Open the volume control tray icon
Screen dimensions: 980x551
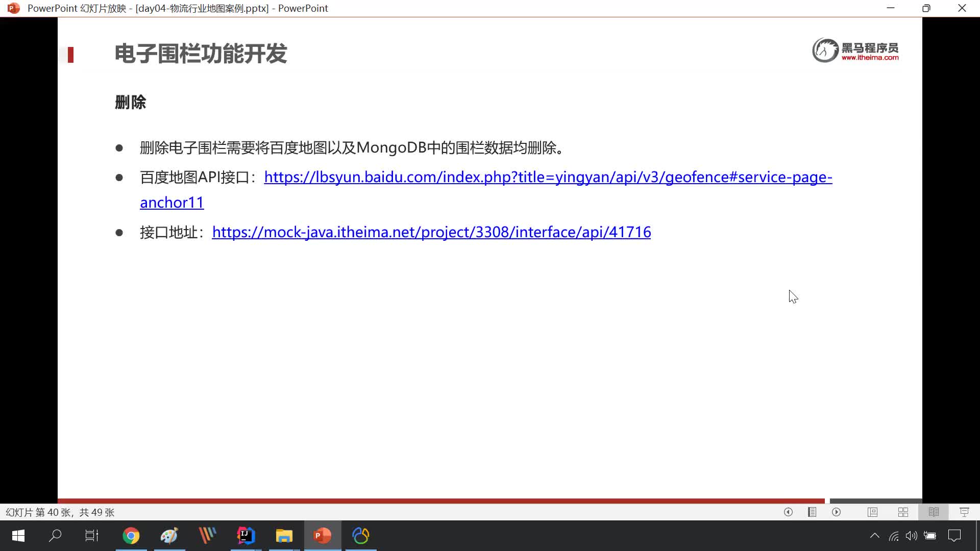[x=912, y=536]
